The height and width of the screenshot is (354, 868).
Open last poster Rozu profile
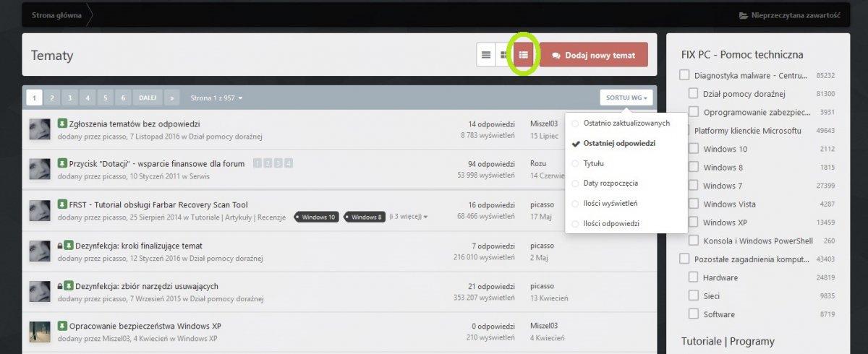click(538, 164)
